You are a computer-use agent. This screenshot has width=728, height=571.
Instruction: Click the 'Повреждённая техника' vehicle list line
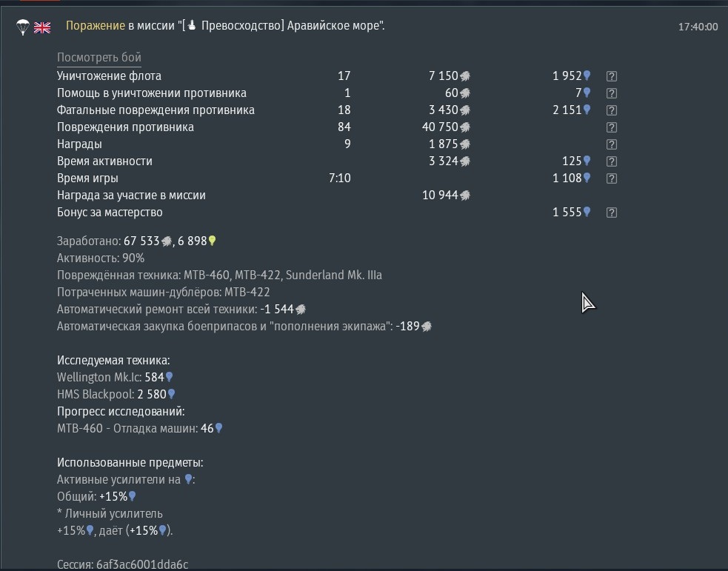click(219, 276)
